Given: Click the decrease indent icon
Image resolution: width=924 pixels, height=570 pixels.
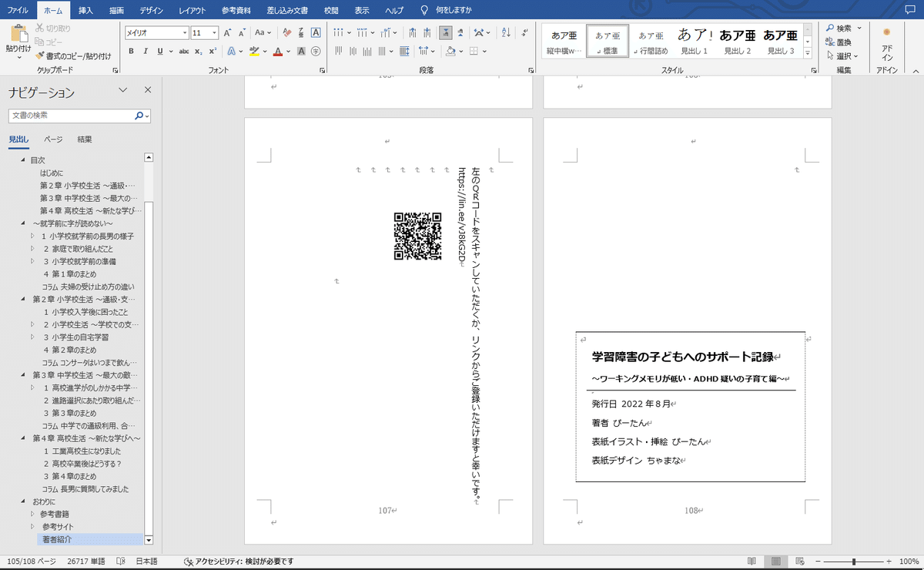Looking at the screenshot, I should (414, 33).
